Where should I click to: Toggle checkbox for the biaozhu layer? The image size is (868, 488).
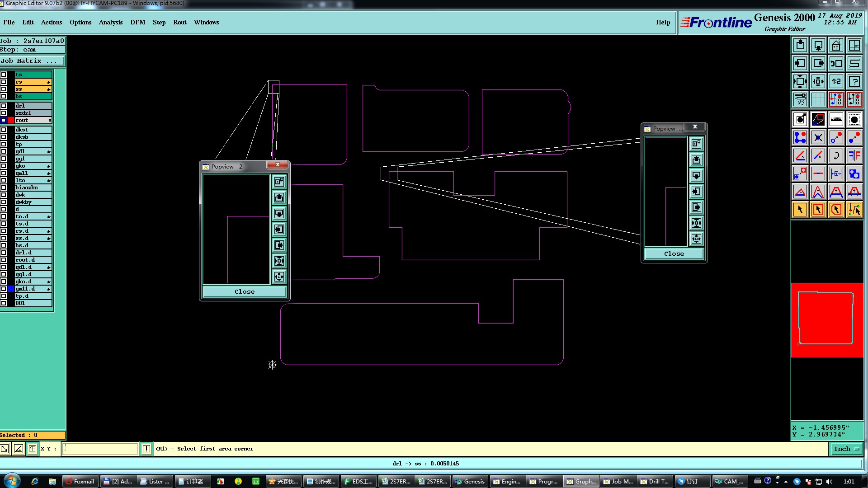tap(4, 188)
